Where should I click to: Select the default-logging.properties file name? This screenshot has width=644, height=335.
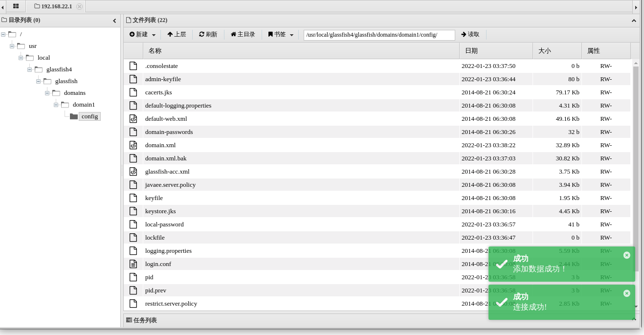click(x=178, y=106)
